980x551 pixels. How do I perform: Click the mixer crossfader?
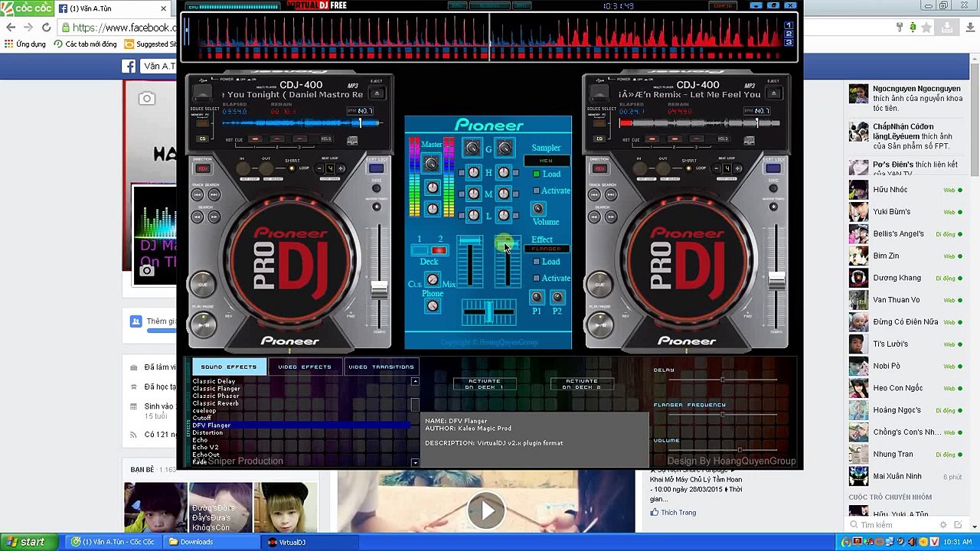pos(489,311)
